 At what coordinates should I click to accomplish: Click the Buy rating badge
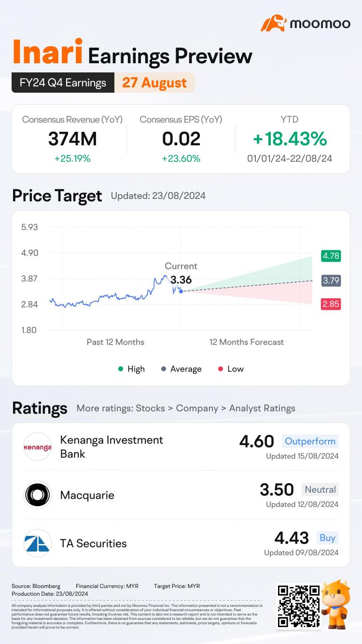[328, 538]
